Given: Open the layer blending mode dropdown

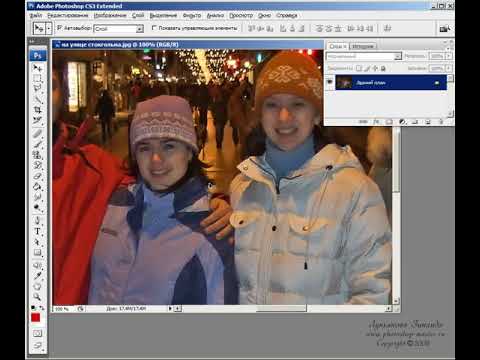Looking at the screenshot, I should (x=364, y=56).
